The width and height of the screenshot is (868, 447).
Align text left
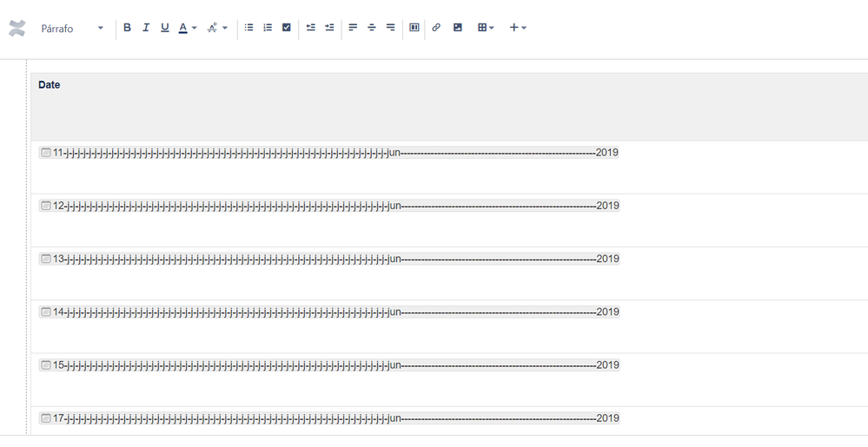pos(353,27)
